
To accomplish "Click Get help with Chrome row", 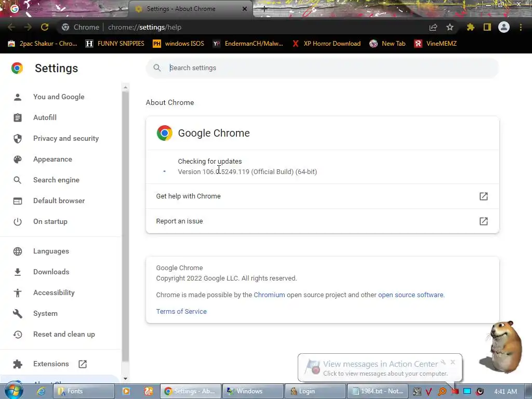I will (x=322, y=196).
